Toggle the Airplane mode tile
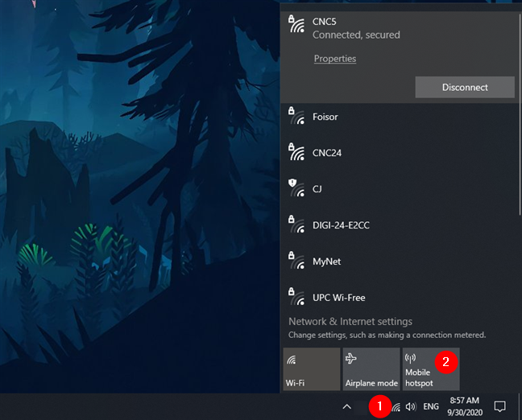Screen dimensions: 522x420 [x=371, y=369]
